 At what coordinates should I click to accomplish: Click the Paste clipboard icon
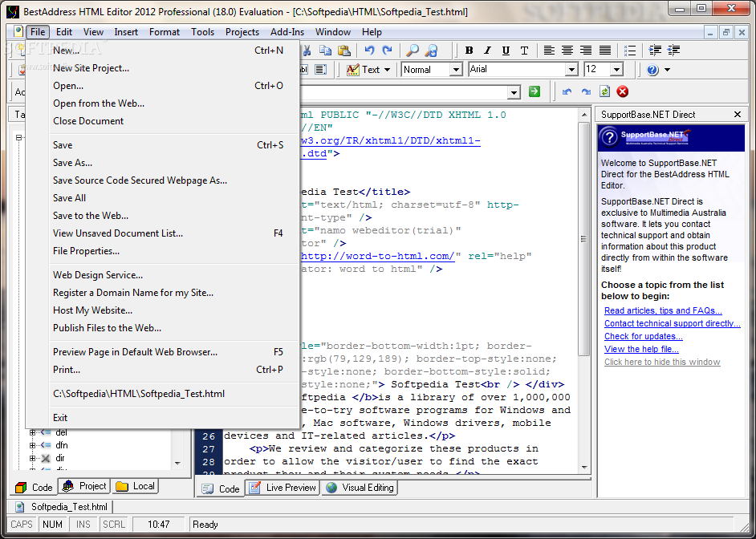(343, 50)
